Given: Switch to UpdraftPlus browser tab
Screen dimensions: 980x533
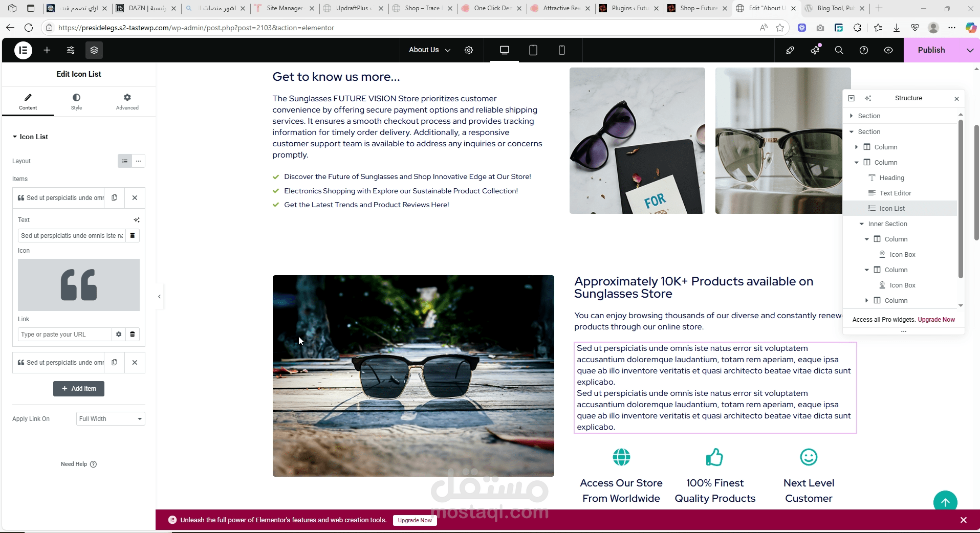Looking at the screenshot, I should 354,8.
